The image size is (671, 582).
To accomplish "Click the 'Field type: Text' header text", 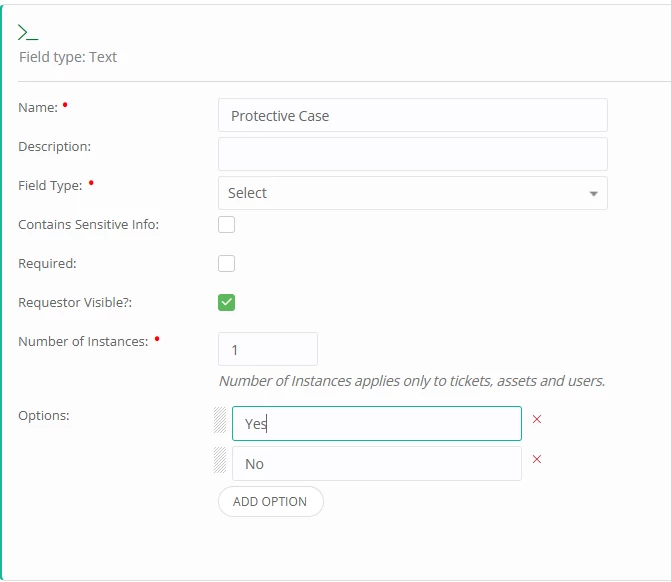I will click(68, 57).
